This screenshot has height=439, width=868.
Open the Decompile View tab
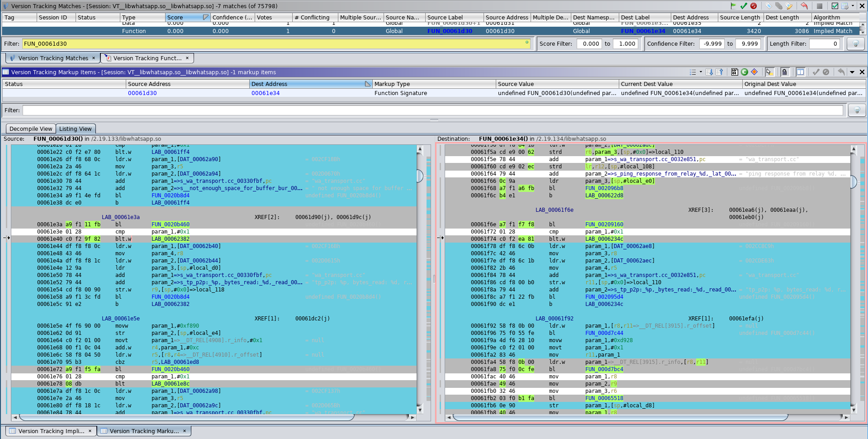31,129
